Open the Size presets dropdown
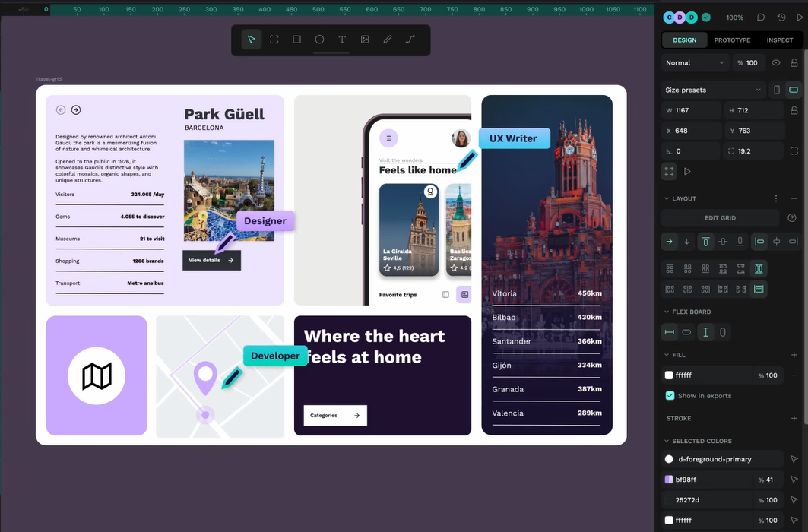The height and width of the screenshot is (532, 808). tap(713, 90)
